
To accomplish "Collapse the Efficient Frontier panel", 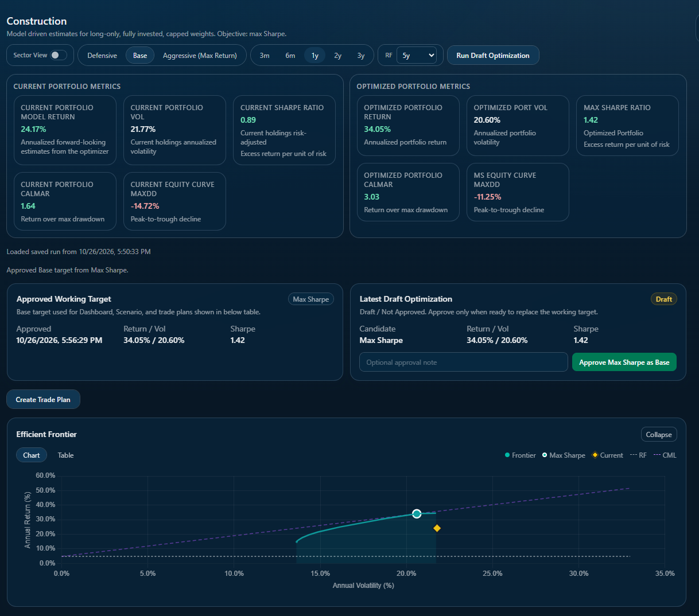I will coord(659,435).
